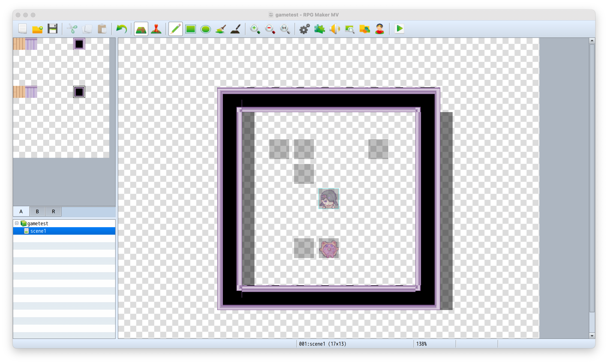Screen dimensions: 608x364
Task: Select the scene1 map in the tree
Action: pos(38,231)
